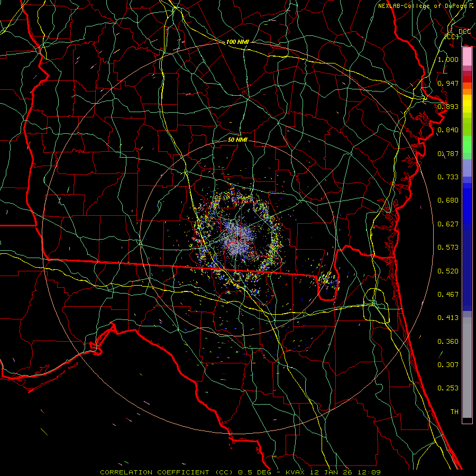
Task: Click the 0.573 scale value
Action: (x=448, y=248)
